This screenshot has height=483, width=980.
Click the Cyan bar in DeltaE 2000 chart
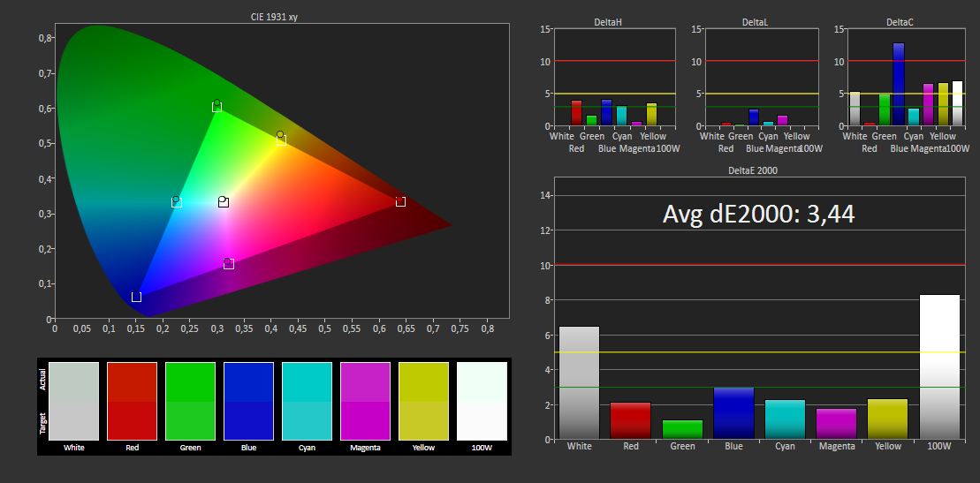(785, 419)
